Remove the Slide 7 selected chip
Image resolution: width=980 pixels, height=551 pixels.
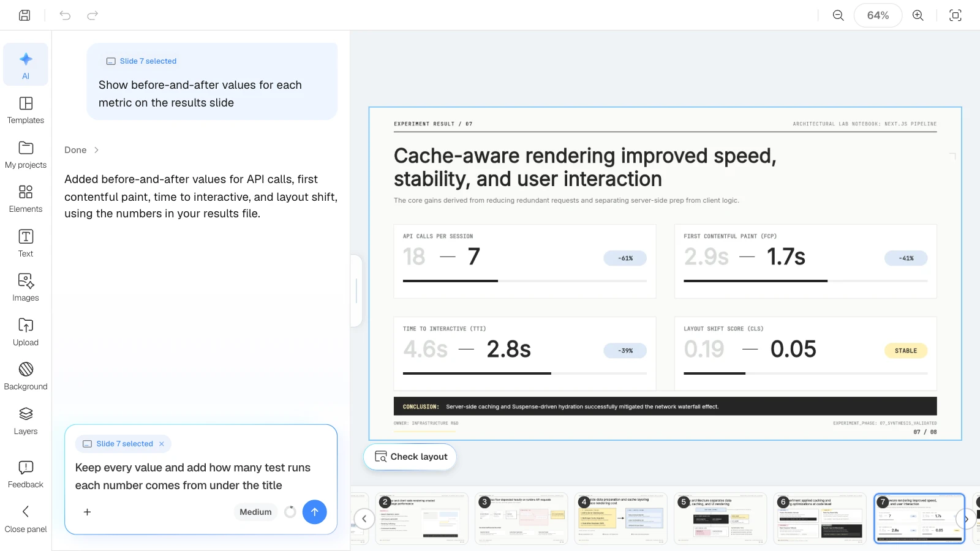point(162,444)
